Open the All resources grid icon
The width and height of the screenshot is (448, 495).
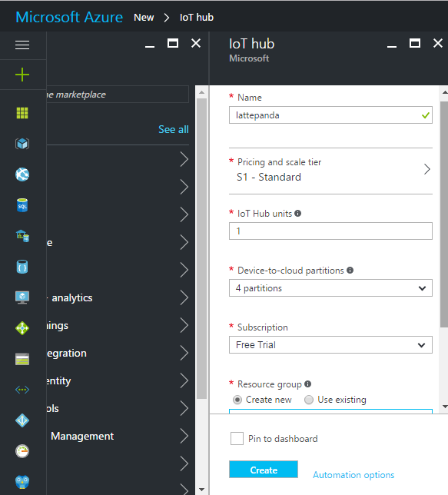click(22, 113)
